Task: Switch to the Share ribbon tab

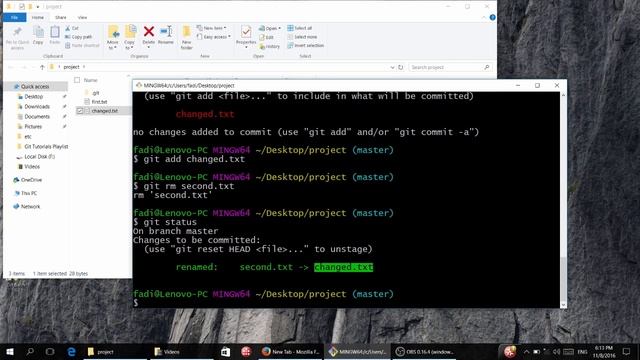Action: [x=60, y=18]
